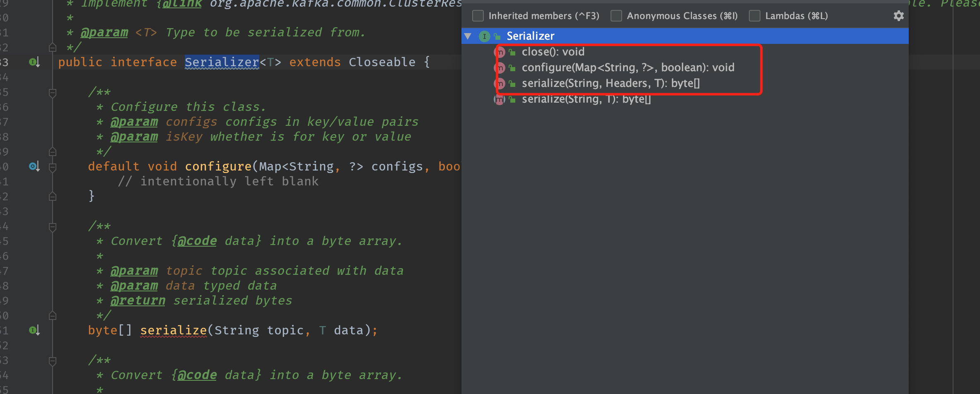Click the method icon beside configure(Map<String, ?>, boolean)
This screenshot has width=980, height=394.
[x=500, y=68]
